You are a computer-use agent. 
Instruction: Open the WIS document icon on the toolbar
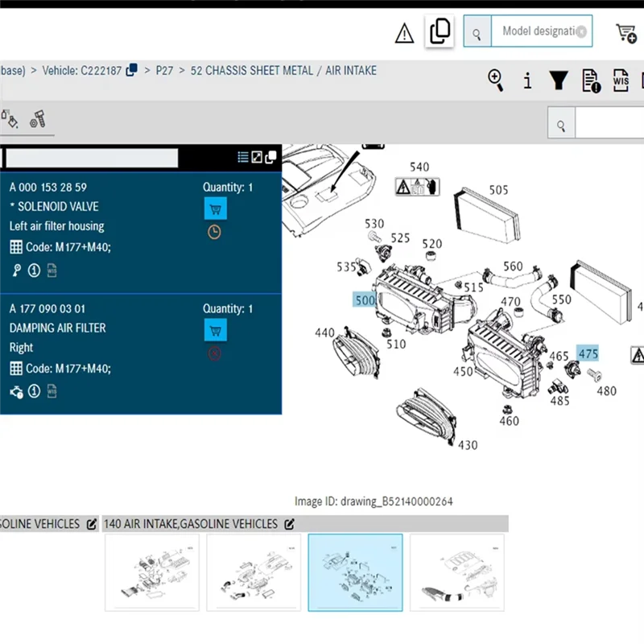(620, 80)
